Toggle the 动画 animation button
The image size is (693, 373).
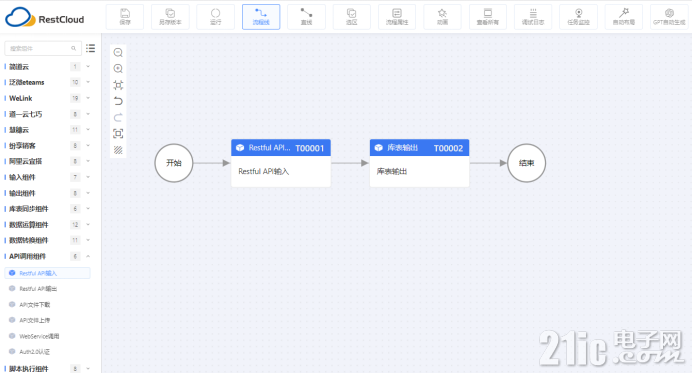(442, 17)
